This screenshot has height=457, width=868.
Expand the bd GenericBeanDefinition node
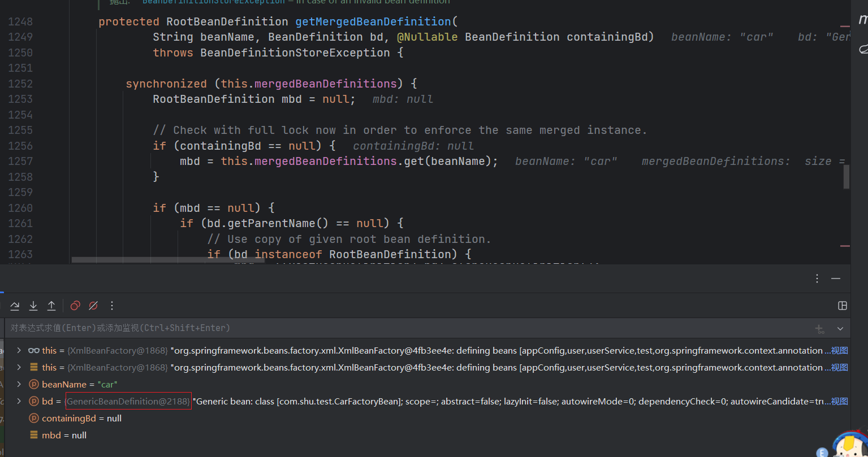tap(19, 401)
